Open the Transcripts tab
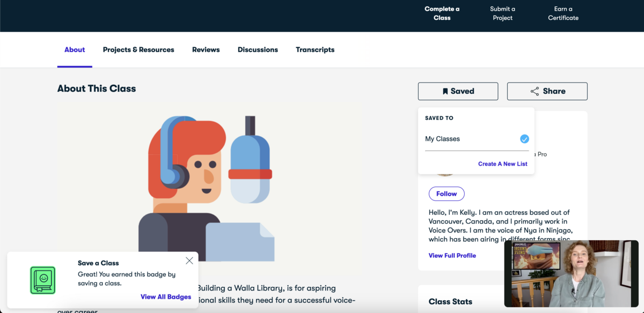This screenshot has height=313, width=644. (x=315, y=49)
